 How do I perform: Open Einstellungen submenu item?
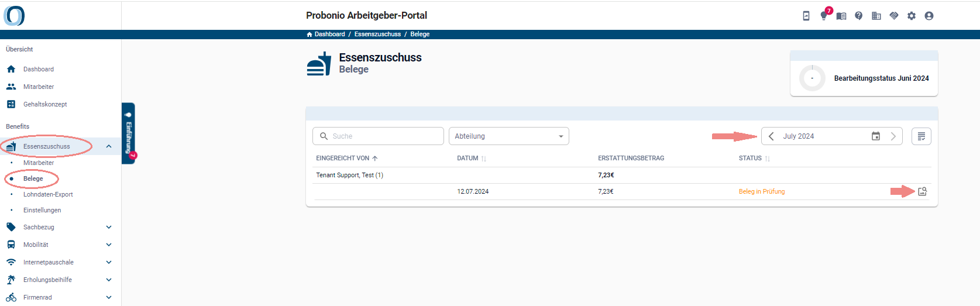42,210
